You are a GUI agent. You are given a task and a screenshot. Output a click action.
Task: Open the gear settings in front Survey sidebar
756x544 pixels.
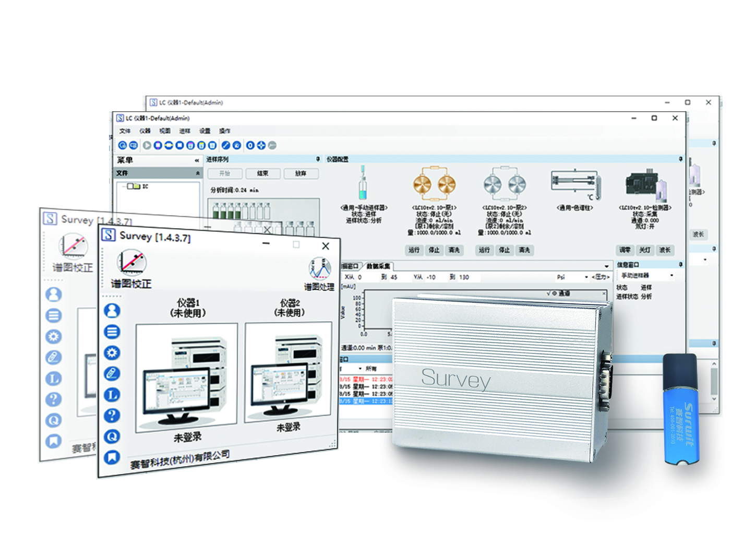point(112,352)
